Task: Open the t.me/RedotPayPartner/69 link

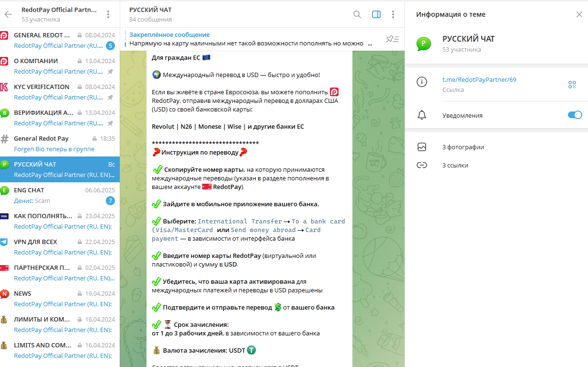Action: pos(479,80)
